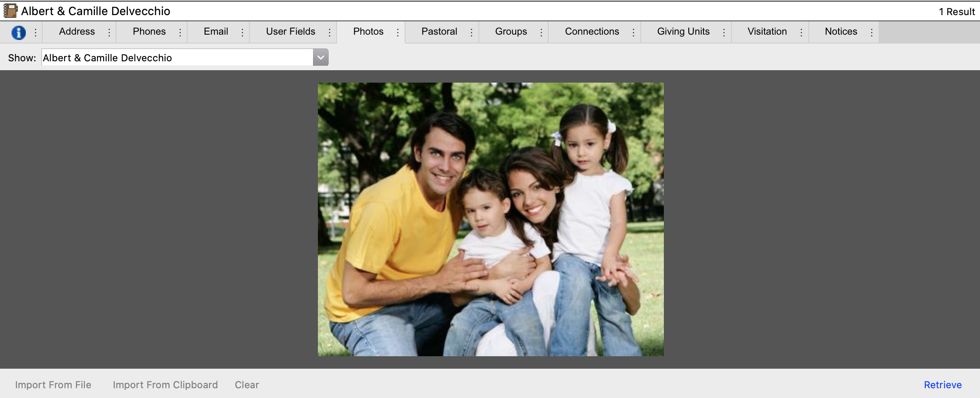Go to the Phones tab
Screen dimensions: 980x398
pyautogui.click(x=149, y=32)
